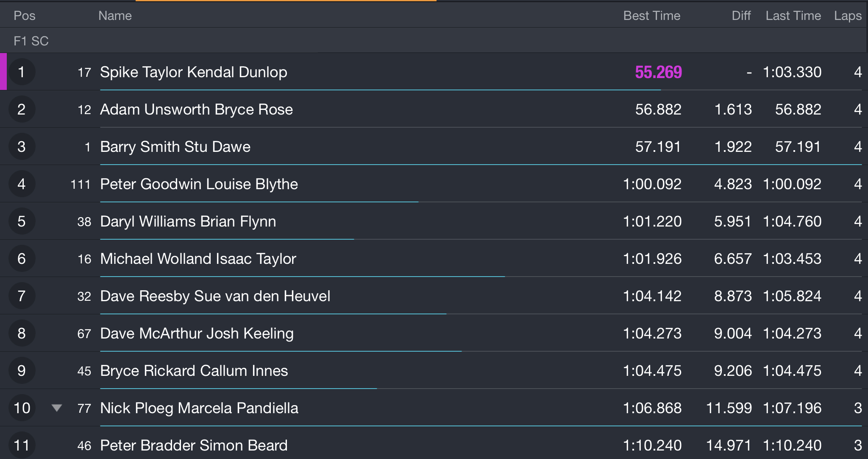Select the F1 SC class group row

click(x=434, y=41)
